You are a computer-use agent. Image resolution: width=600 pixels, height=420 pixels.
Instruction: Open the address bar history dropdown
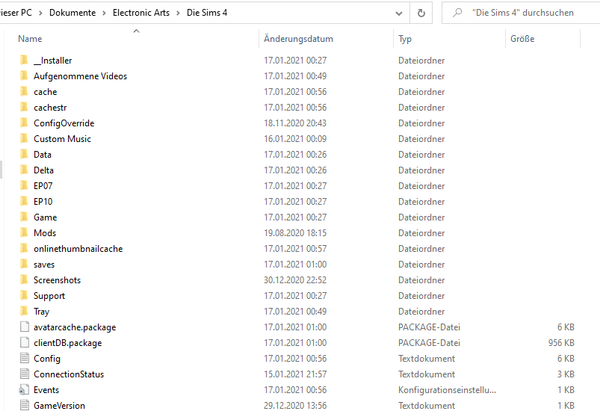tap(397, 14)
